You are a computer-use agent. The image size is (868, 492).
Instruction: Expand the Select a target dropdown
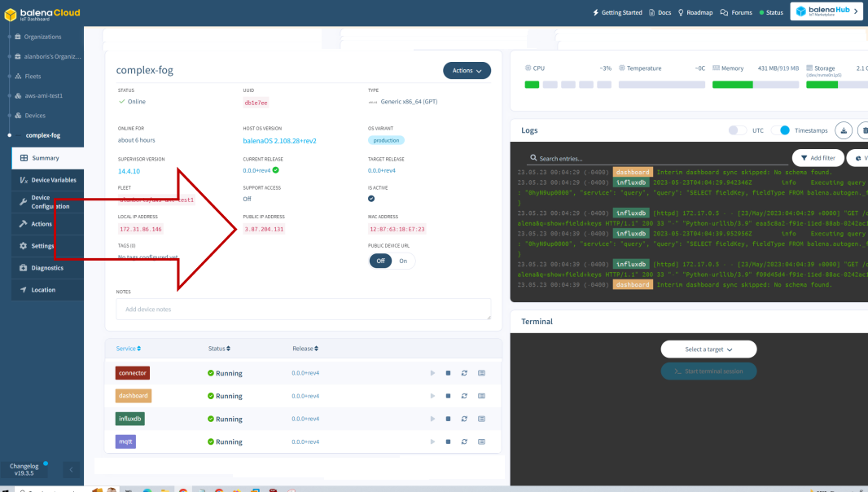point(708,349)
